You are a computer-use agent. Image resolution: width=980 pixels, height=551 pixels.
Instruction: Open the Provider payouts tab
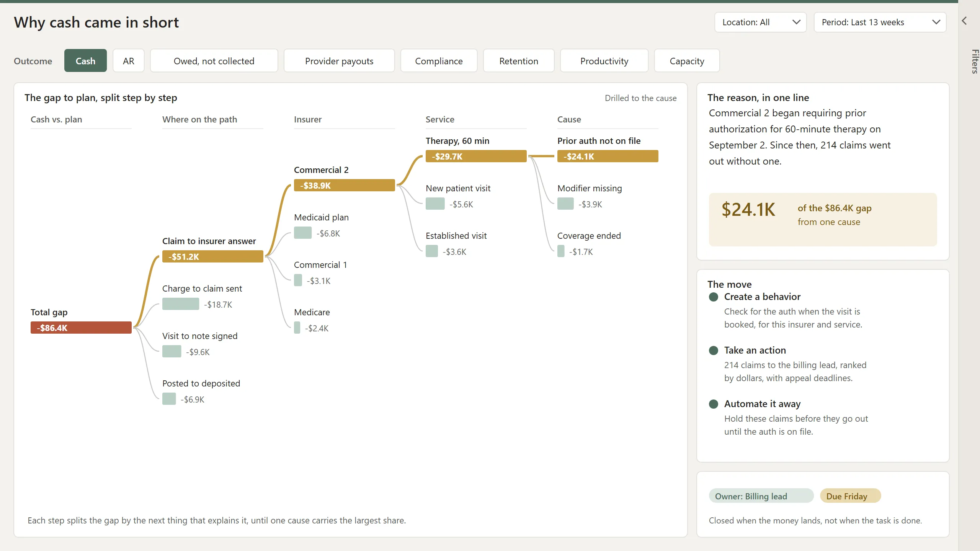[339, 61]
